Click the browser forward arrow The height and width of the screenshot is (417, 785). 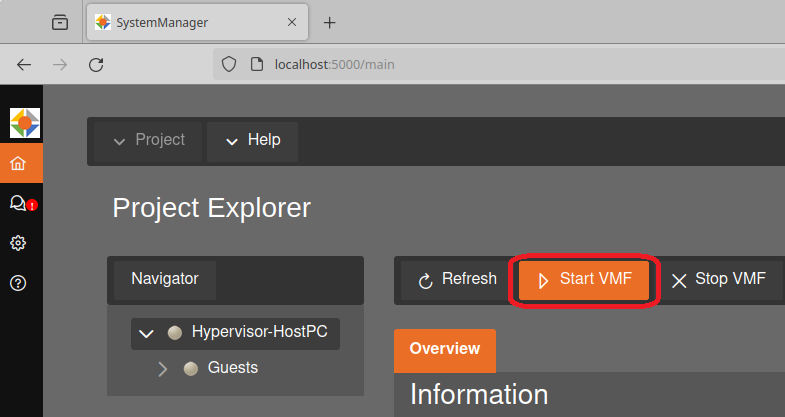(x=60, y=65)
